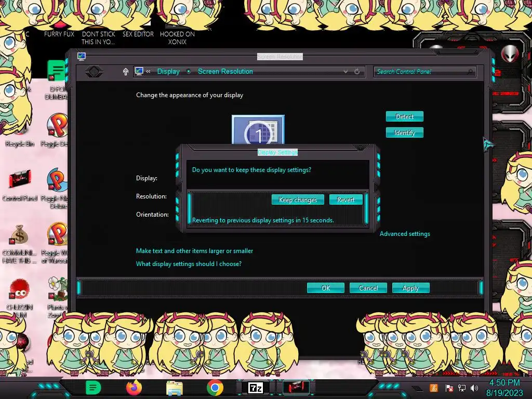Open What display settings should I choose link
The width and height of the screenshot is (532, 399).
(189, 263)
